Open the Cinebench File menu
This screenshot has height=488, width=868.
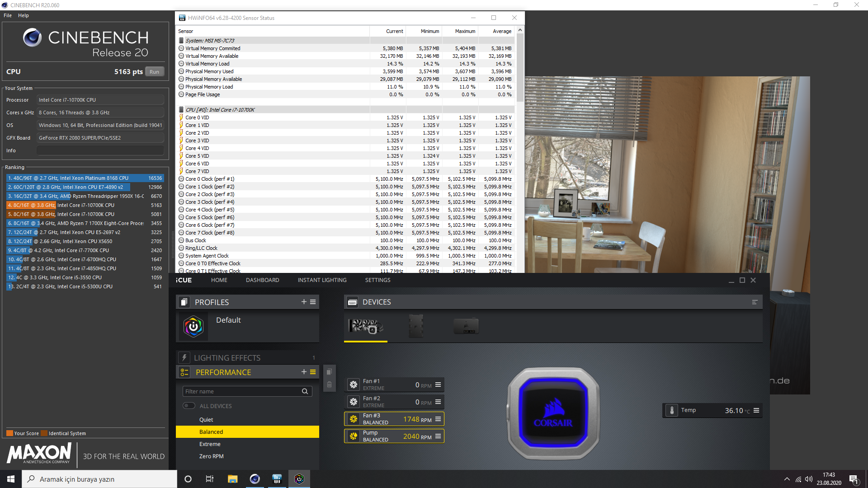(x=8, y=15)
